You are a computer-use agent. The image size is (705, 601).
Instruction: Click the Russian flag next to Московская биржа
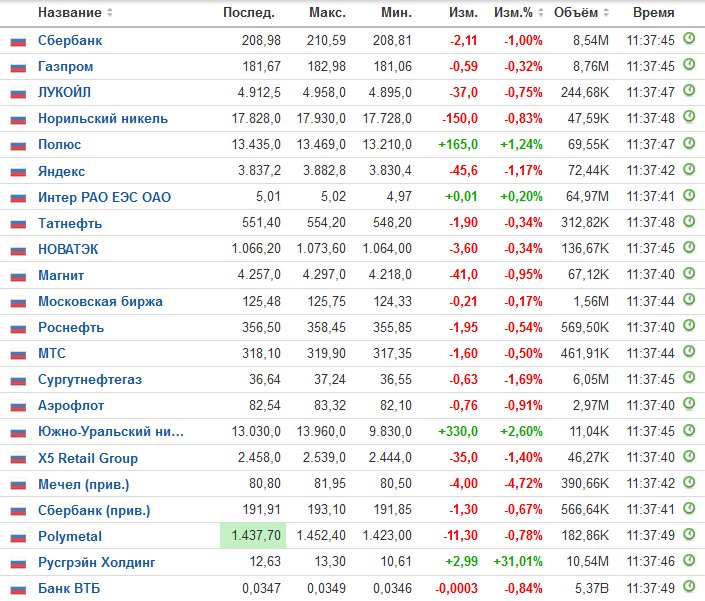click(18, 303)
